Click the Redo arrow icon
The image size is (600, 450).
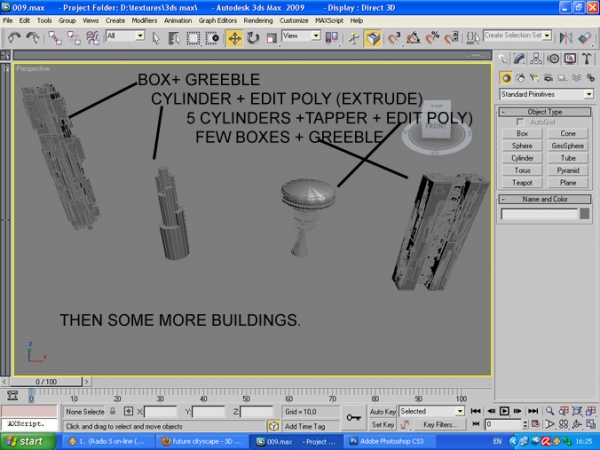[33, 38]
